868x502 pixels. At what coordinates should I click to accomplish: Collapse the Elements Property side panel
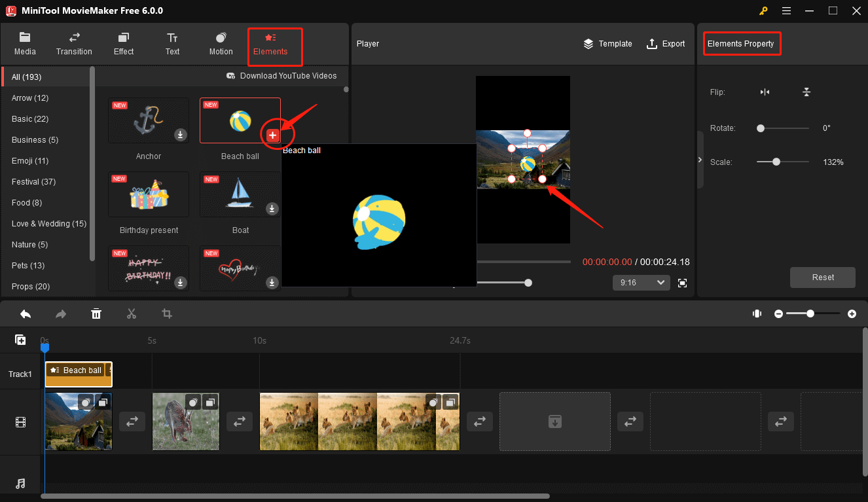(700, 160)
